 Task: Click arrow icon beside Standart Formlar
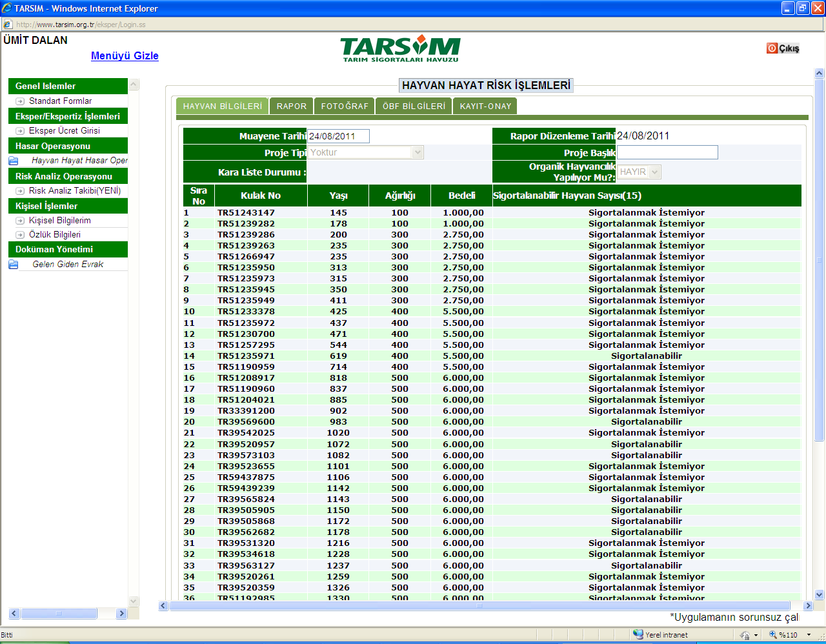point(20,101)
